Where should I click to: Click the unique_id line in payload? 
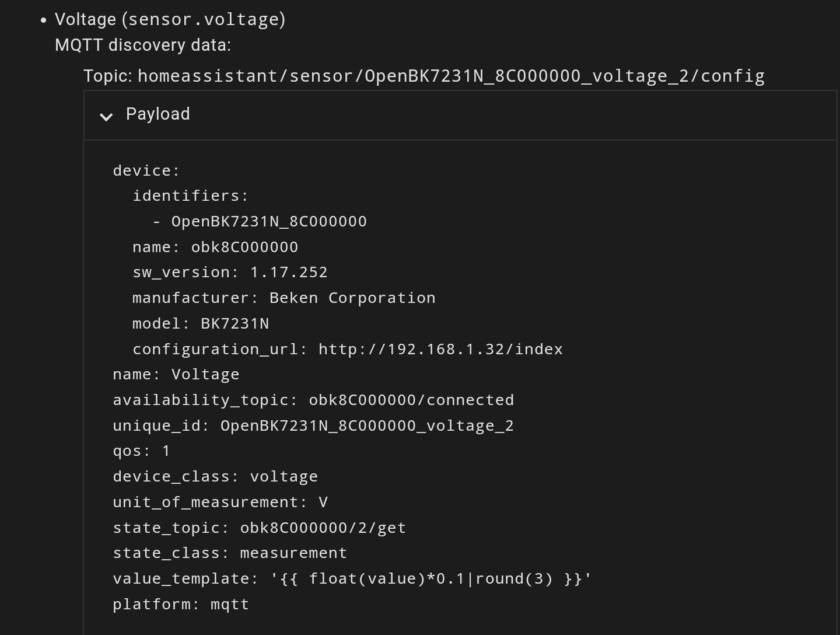tap(313, 425)
